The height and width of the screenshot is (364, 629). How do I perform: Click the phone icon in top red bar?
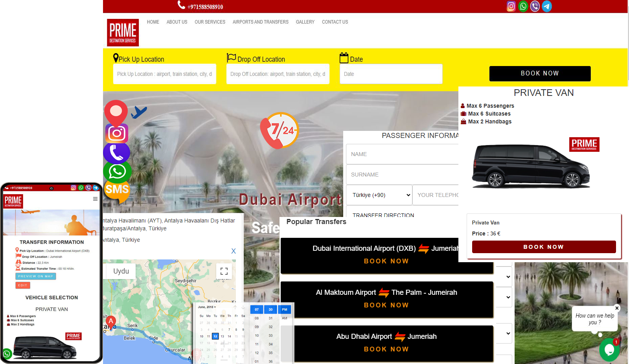pos(181,5)
